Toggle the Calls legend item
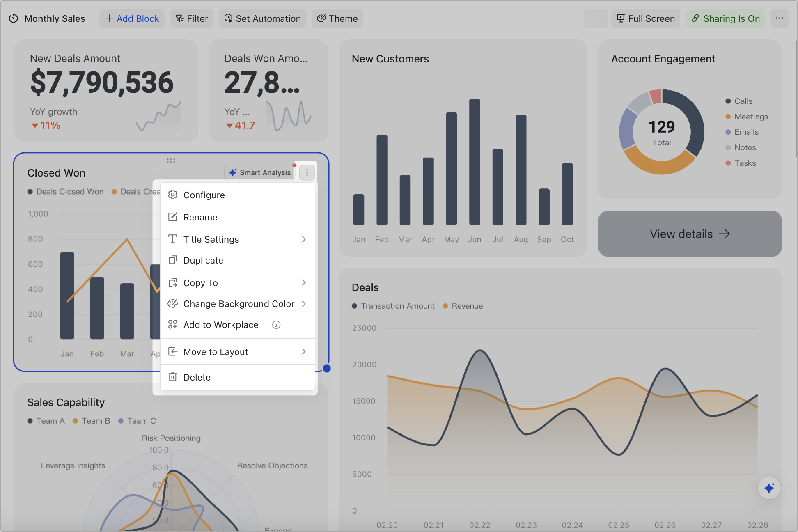Screen dimensions: 798x532 [x=738, y=101]
